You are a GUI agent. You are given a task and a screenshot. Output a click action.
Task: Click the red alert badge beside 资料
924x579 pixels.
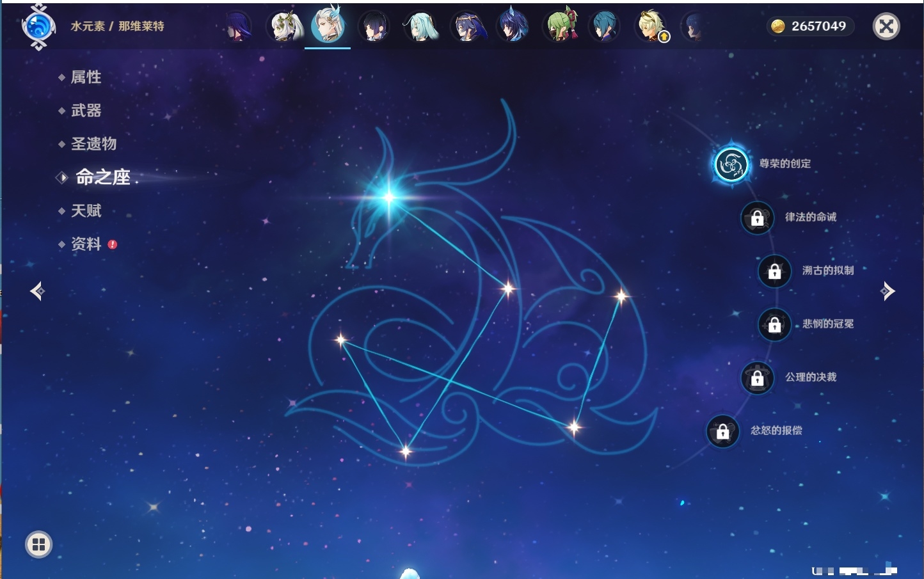(x=113, y=244)
